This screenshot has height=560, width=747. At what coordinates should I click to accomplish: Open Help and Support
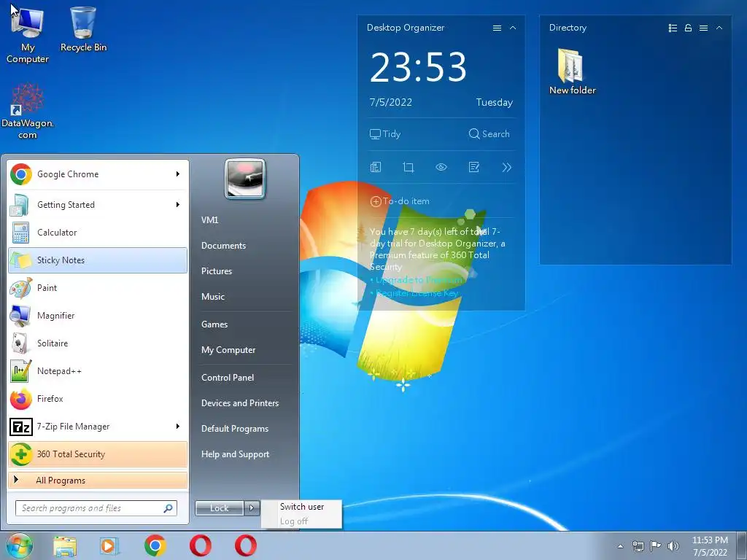point(235,454)
